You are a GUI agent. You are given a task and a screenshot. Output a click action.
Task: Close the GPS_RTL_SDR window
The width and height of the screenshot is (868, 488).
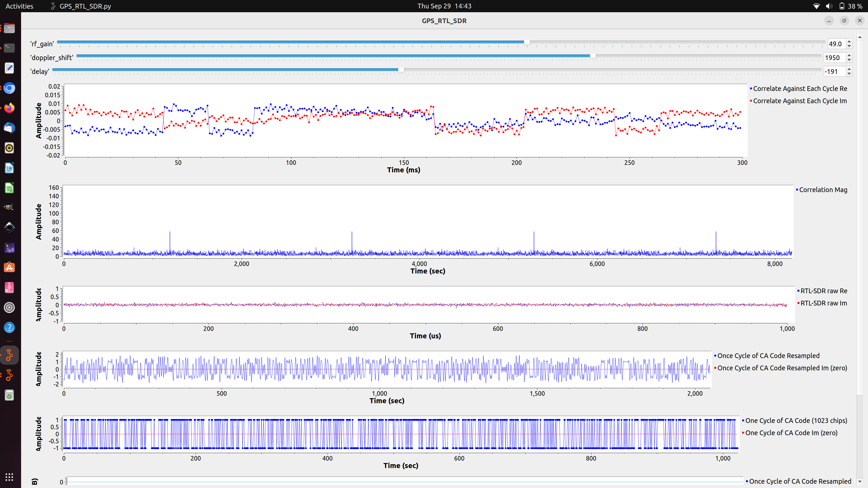tap(860, 21)
